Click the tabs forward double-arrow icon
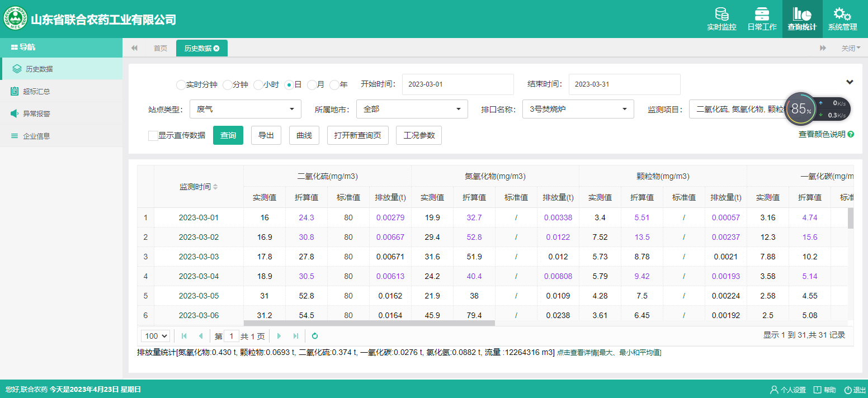 point(823,48)
